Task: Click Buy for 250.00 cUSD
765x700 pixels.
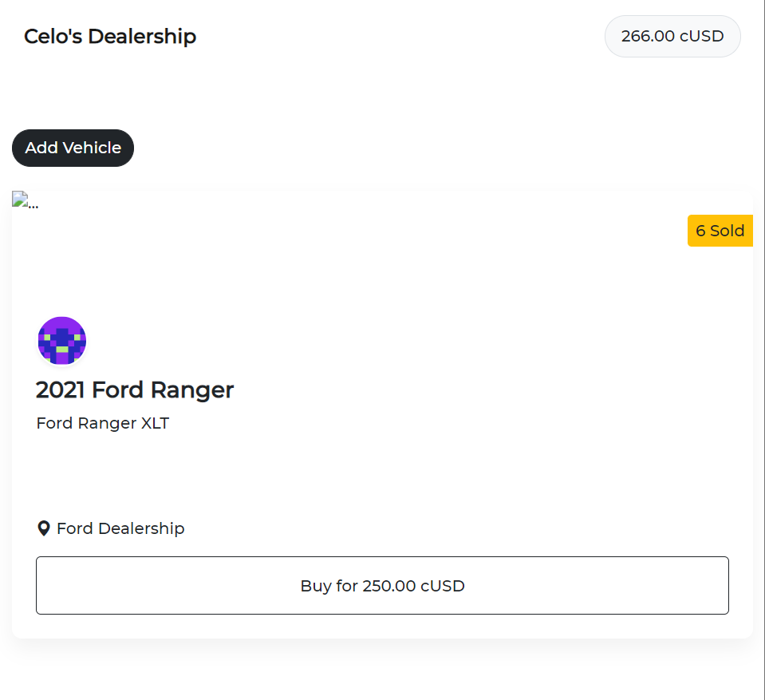Action: pos(382,585)
